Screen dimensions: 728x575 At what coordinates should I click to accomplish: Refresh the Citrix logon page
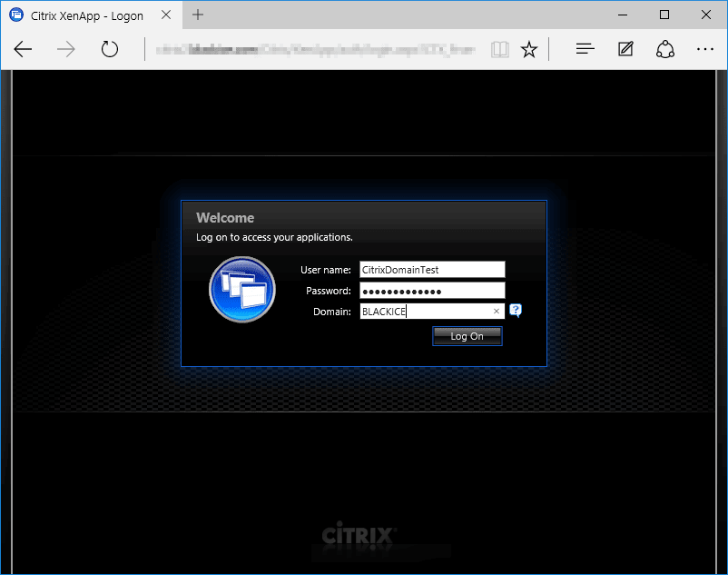110,49
